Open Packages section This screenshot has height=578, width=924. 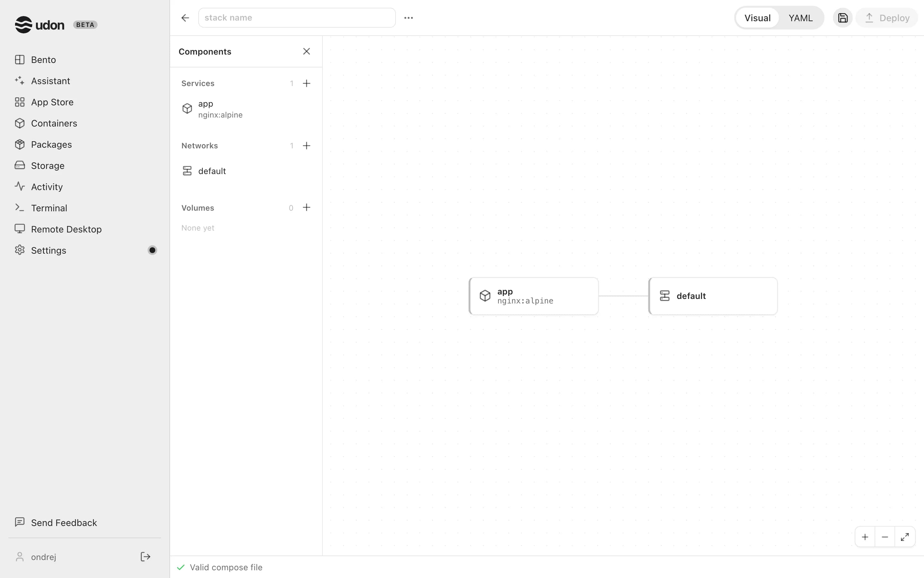pos(85,144)
